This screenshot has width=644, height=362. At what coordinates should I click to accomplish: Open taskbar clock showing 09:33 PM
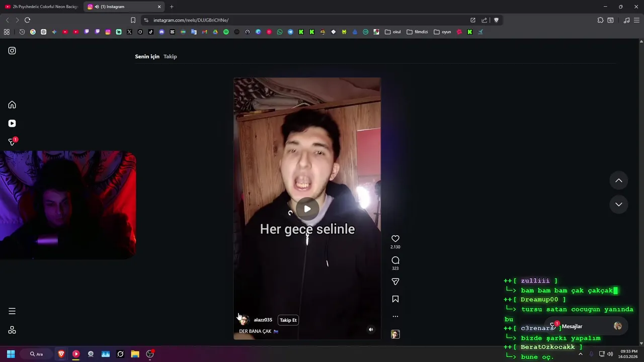pos(628,354)
